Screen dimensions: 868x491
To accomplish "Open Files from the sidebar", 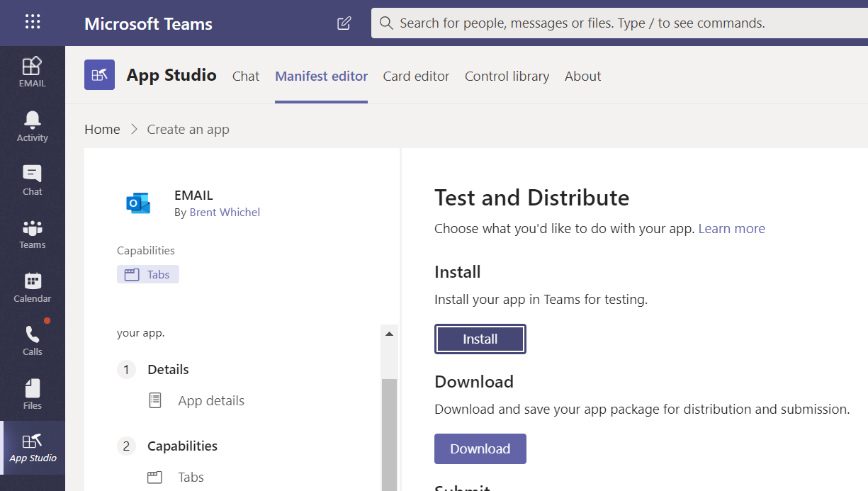I will 32,394.
